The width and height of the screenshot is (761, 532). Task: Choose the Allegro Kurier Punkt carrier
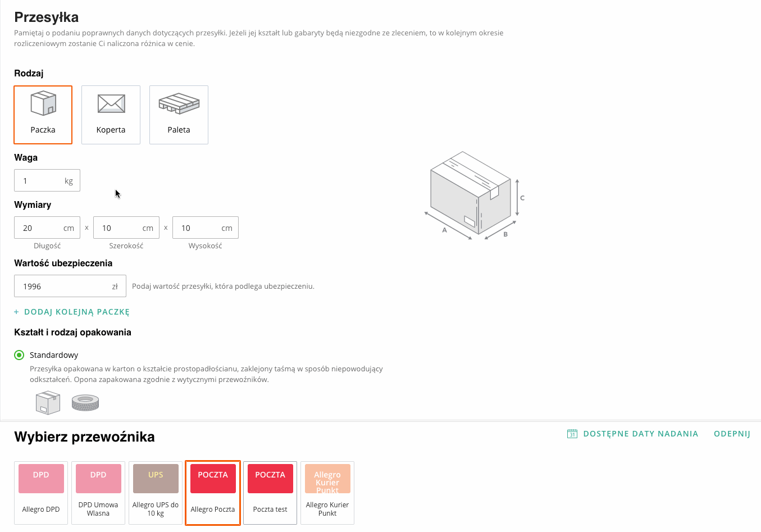click(327, 492)
